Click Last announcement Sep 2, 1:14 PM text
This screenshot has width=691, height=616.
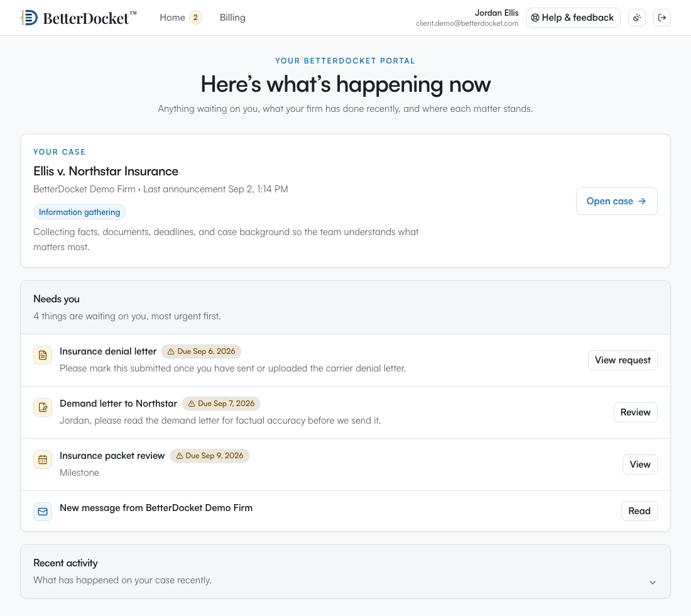[215, 189]
